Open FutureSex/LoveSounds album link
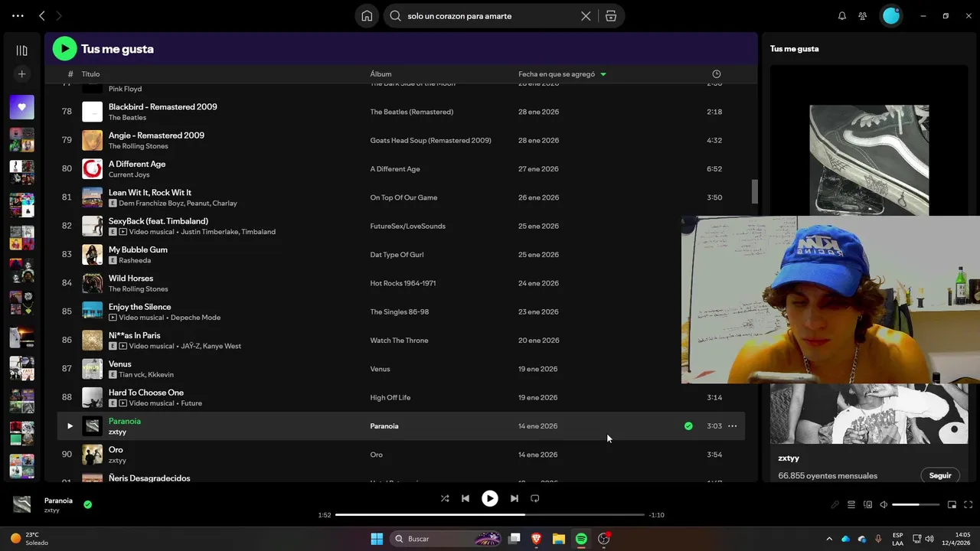The image size is (980, 551). point(407,227)
